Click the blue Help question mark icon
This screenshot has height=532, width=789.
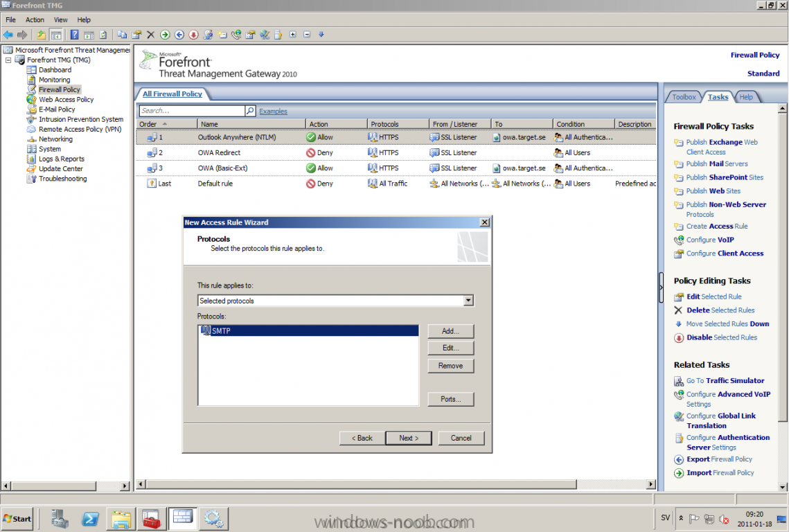75,35
